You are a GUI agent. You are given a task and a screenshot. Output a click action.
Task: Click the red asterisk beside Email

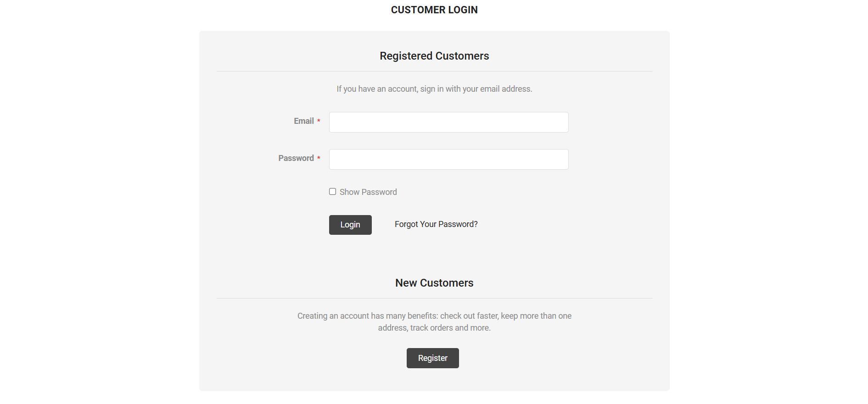[x=319, y=122]
